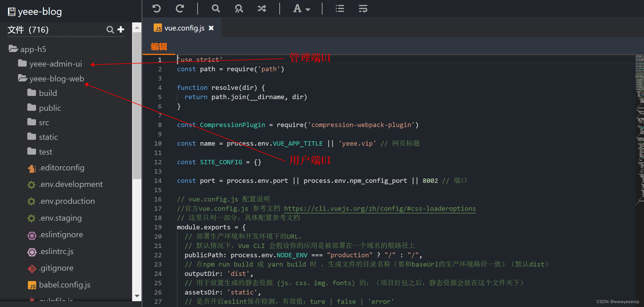Open the babel.config.js file

pyautogui.click(x=59, y=285)
